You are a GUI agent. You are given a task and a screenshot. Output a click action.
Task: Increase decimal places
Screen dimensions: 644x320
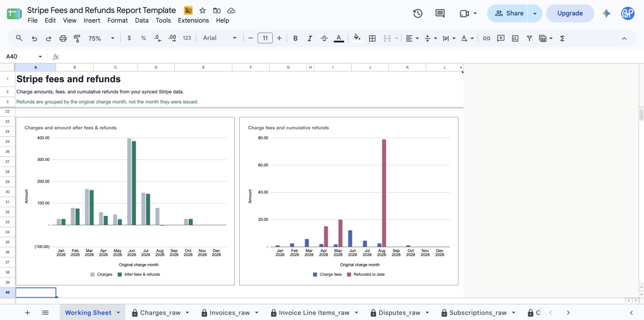pos(172,38)
